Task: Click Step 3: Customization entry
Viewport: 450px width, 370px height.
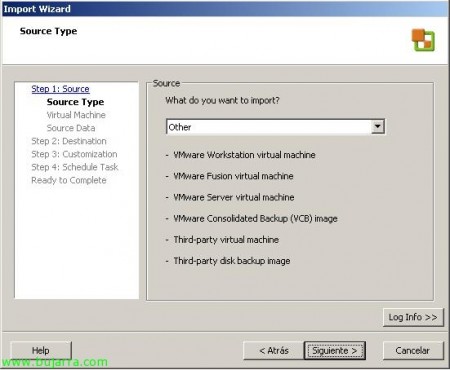Action: pyautogui.click(x=74, y=154)
